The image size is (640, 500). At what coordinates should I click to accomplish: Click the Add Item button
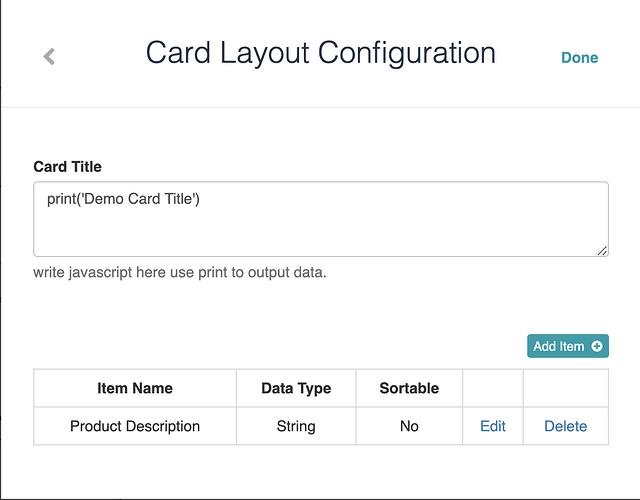point(567,347)
